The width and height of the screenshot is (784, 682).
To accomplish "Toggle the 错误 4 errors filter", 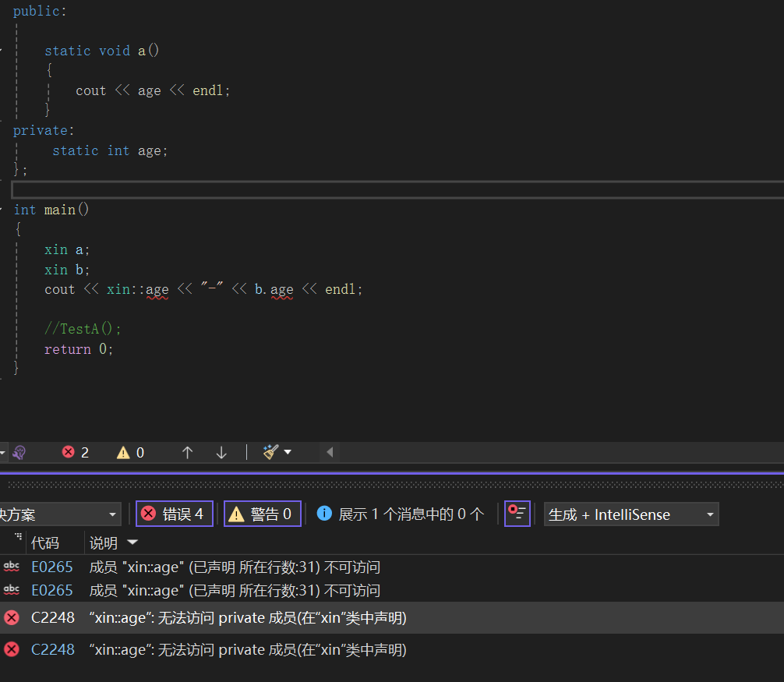I will pos(175,514).
